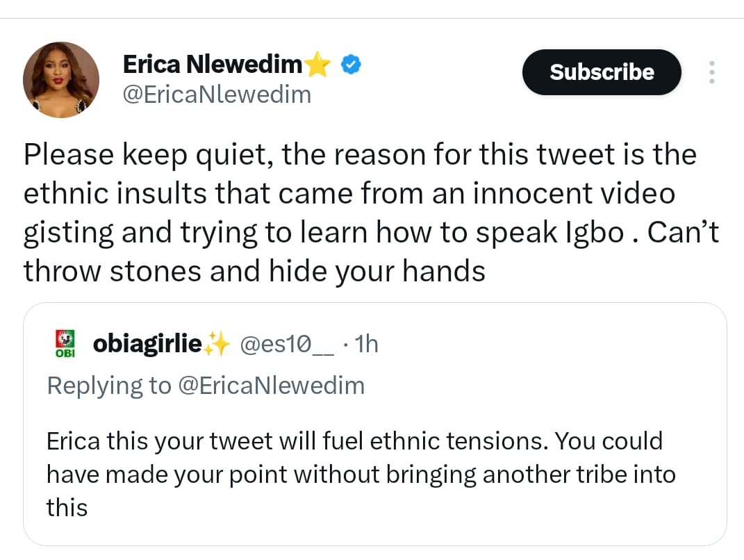The image size is (744, 560).
Task: Click the main tweet text starting "Please keep quiet"
Action: coord(360,154)
